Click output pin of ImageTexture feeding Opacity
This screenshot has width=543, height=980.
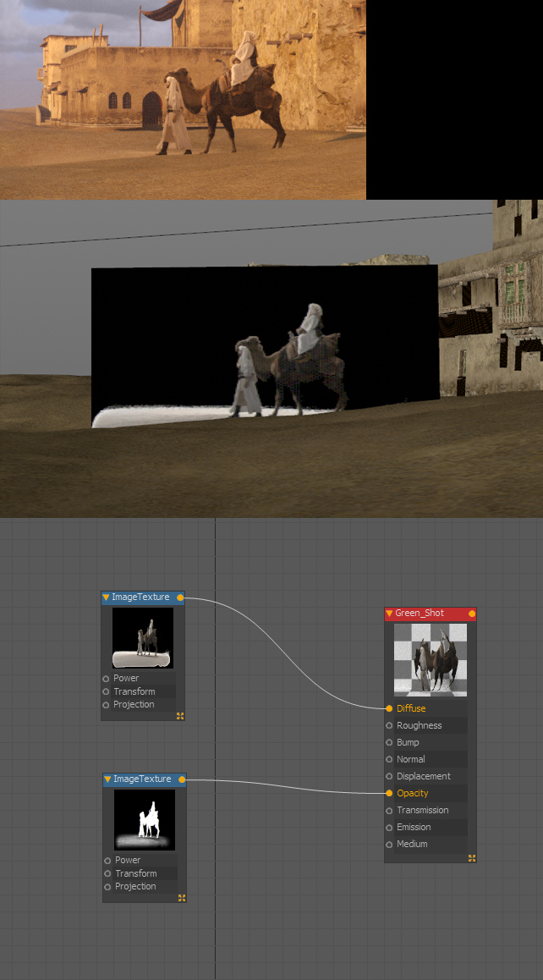click(x=182, y=779)
